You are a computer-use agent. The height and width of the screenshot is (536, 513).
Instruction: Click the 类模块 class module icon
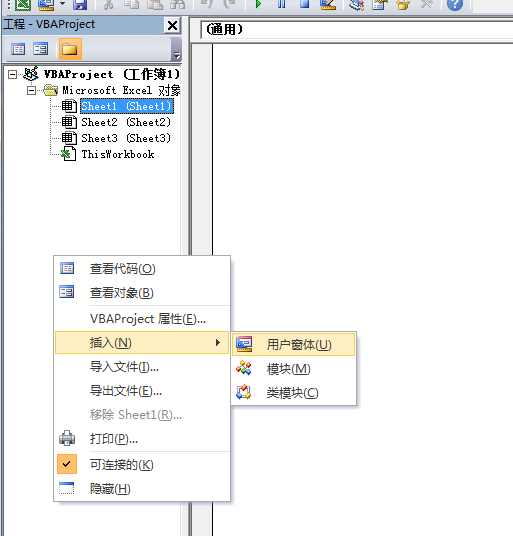click(244, 392)
